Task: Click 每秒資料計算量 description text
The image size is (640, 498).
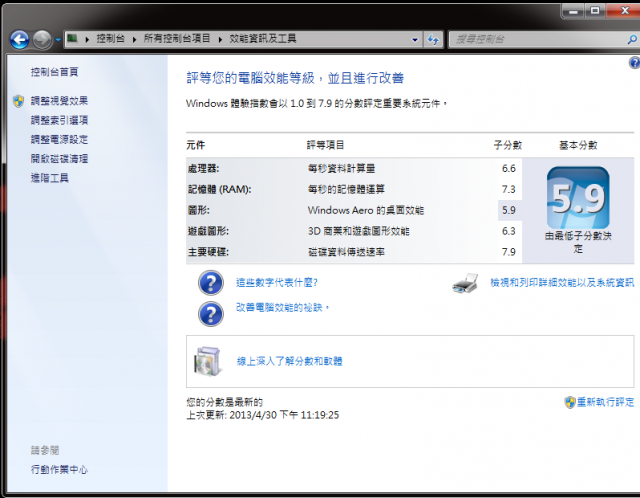Action: coord(342,169)
